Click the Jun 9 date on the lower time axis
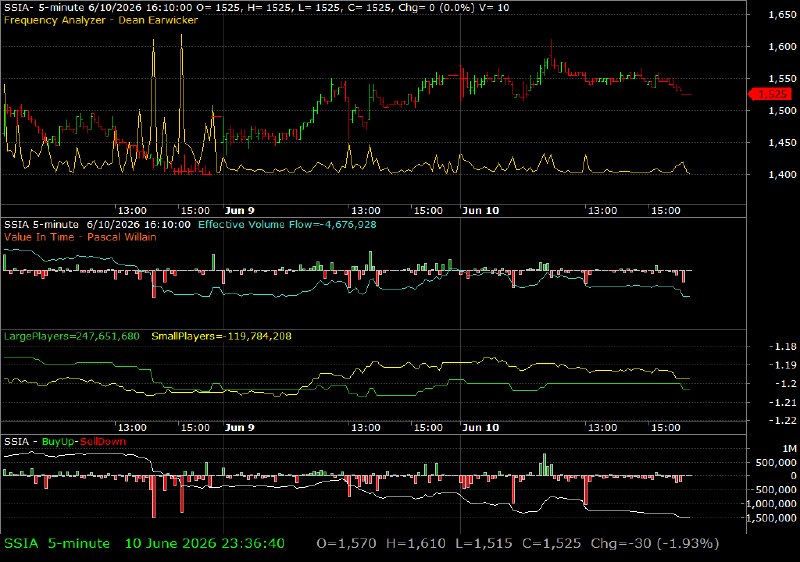Image resolution: width=800 pixels, height=562 pixels. (x=239, y=427)
